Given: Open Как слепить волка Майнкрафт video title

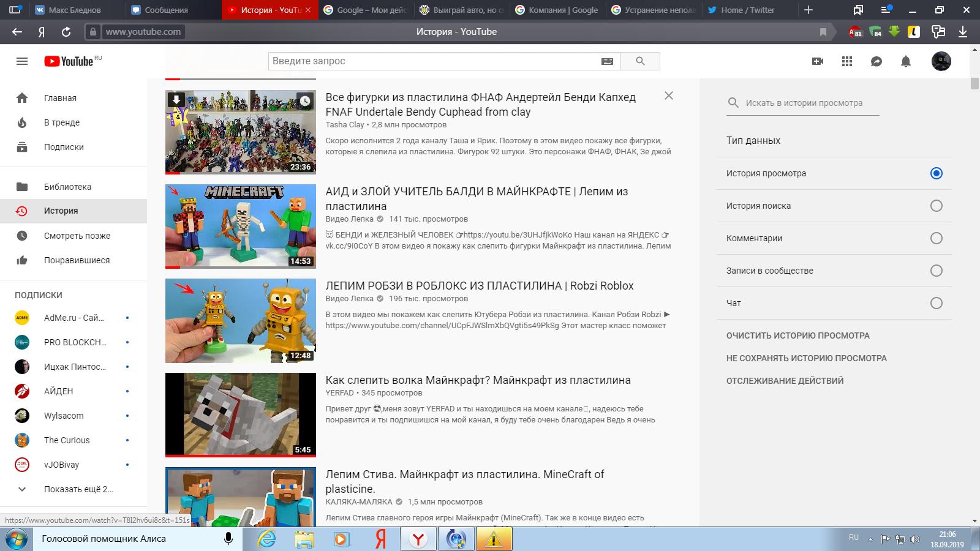Looking at the screenshot, I should point(478,380).
